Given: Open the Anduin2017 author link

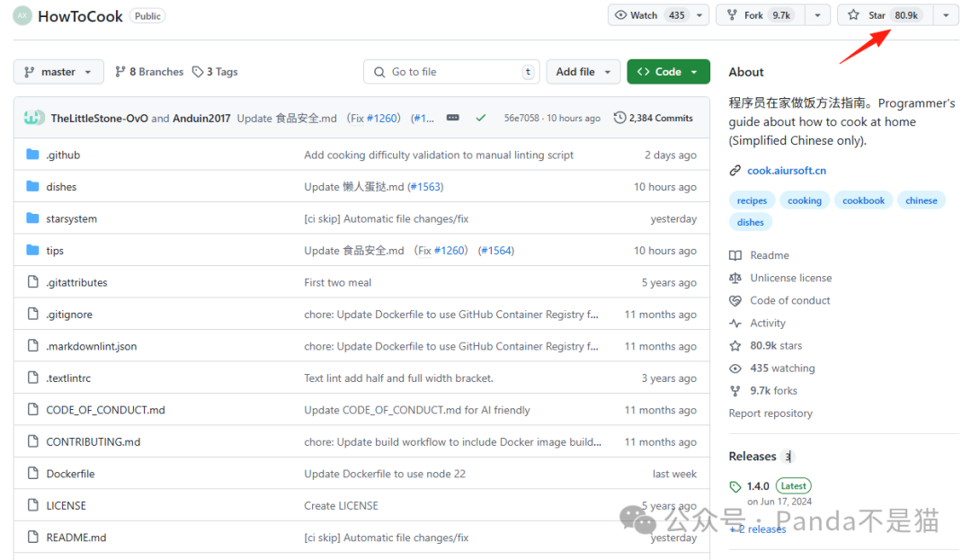Looking at the screenshot, I should pyautogui.click(x=201, y=118).
